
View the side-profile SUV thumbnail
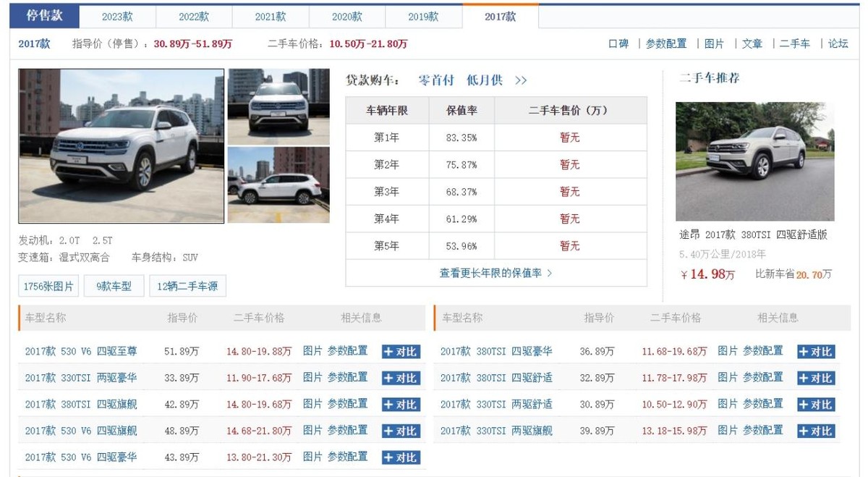[x=278, y=185]
